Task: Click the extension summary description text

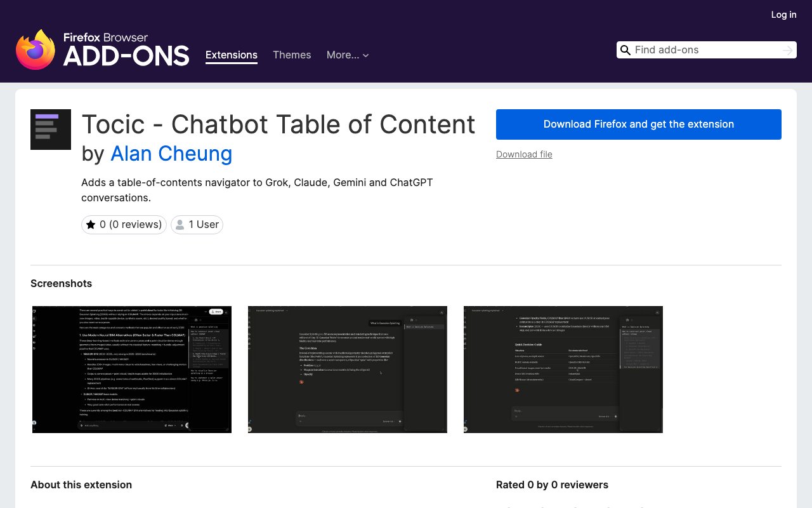Action: point(257,190)
